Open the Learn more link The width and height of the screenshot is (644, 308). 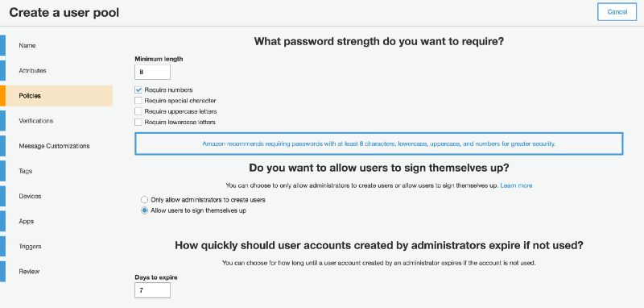pos(516,185)
